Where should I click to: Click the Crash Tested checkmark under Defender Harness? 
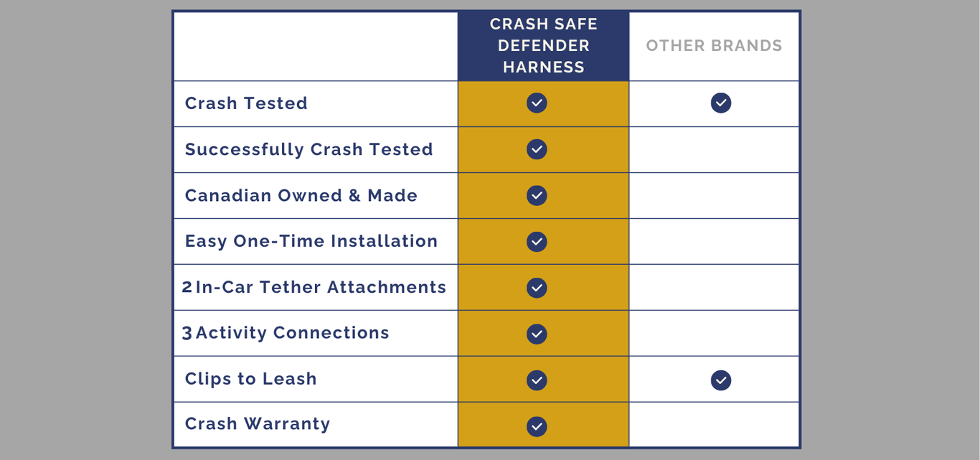[537, 103]
